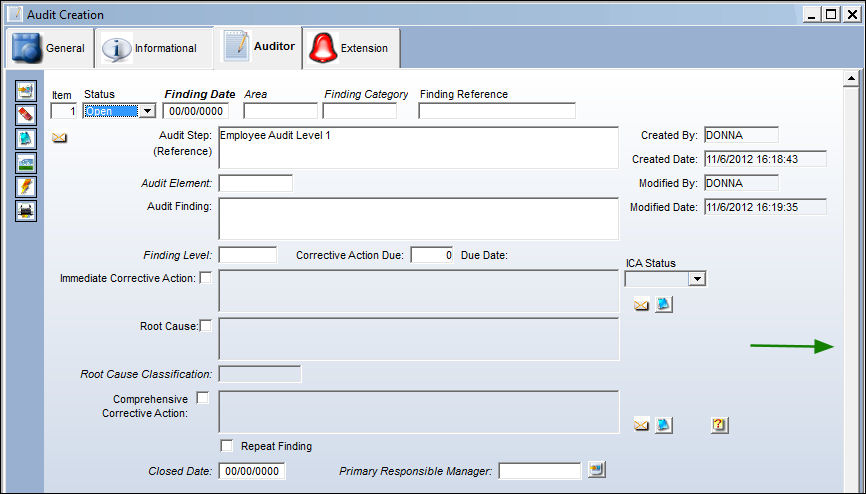Click the Finding Level input field
Image resolution: width=866 pixels, height=494 pixels.
[x=247, y=255]
